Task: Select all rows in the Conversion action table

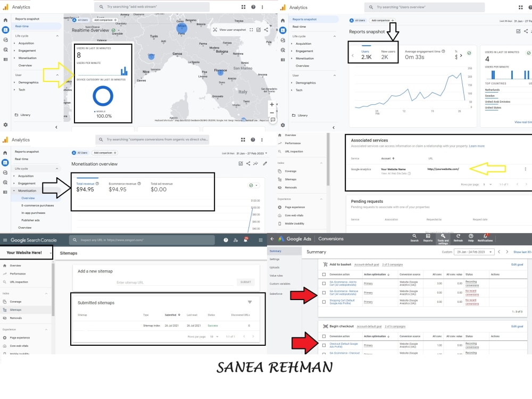Action: tap(323, 275)
